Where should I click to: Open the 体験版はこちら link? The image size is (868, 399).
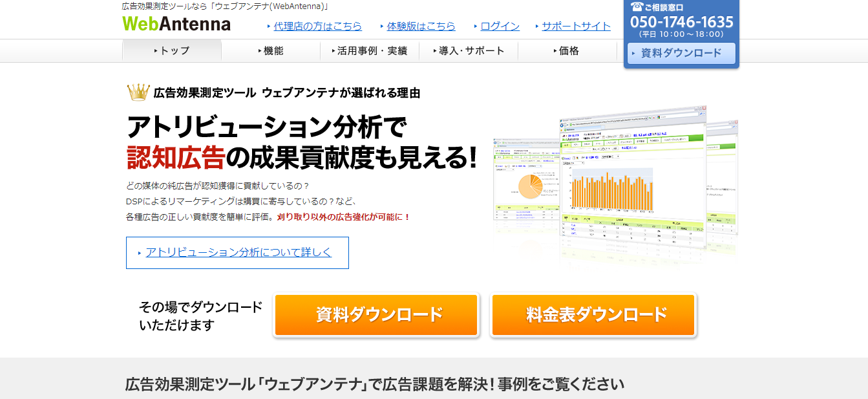pos(421,27)
